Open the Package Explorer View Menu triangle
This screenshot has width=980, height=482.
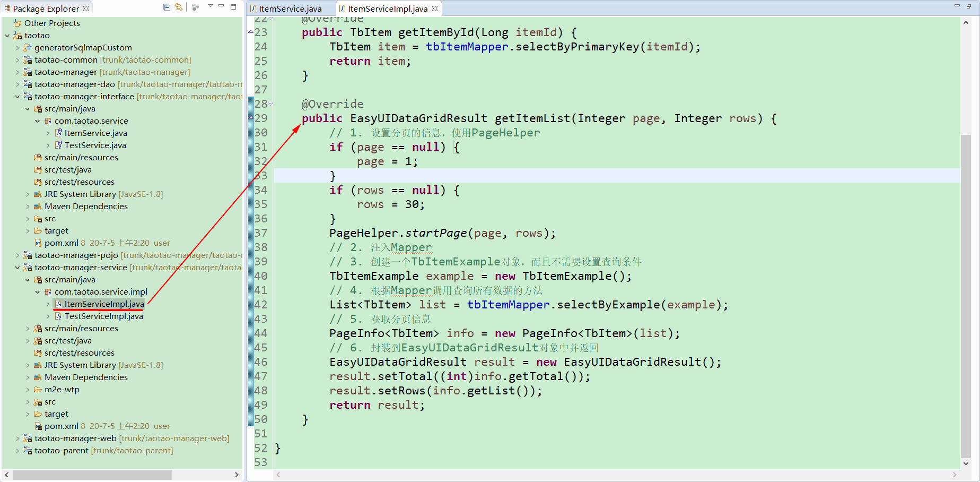210,6
